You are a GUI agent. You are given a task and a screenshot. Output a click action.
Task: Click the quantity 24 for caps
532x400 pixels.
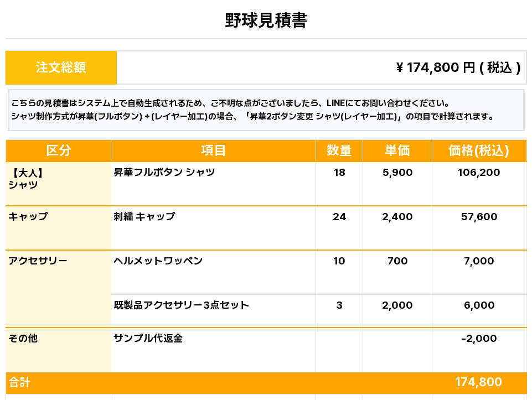[339, 217]
